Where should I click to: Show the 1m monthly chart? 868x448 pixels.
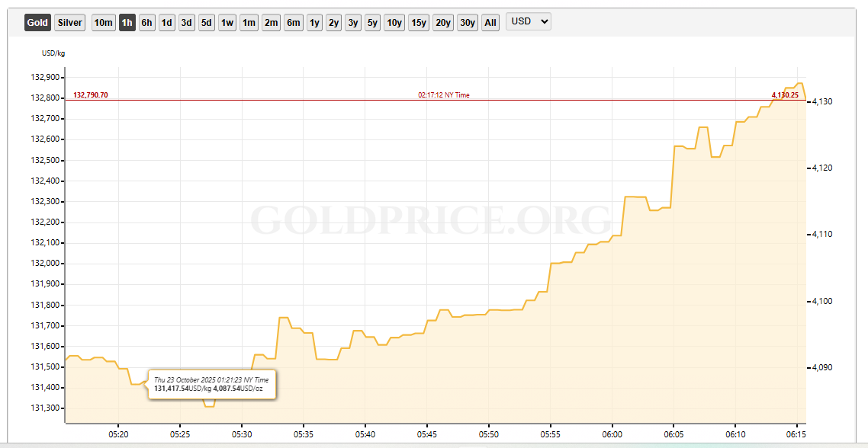(x=249, y=23)
